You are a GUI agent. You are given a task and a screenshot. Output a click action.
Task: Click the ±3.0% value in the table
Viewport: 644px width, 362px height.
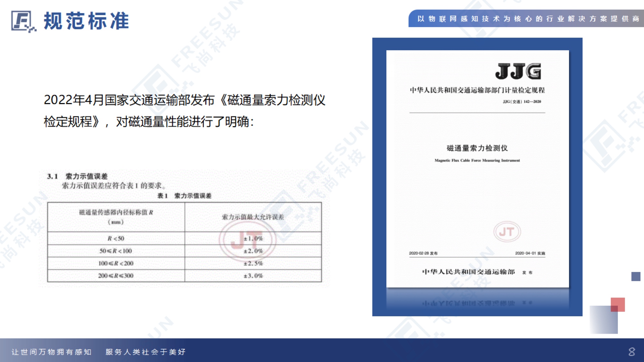(x=253, y=276)
